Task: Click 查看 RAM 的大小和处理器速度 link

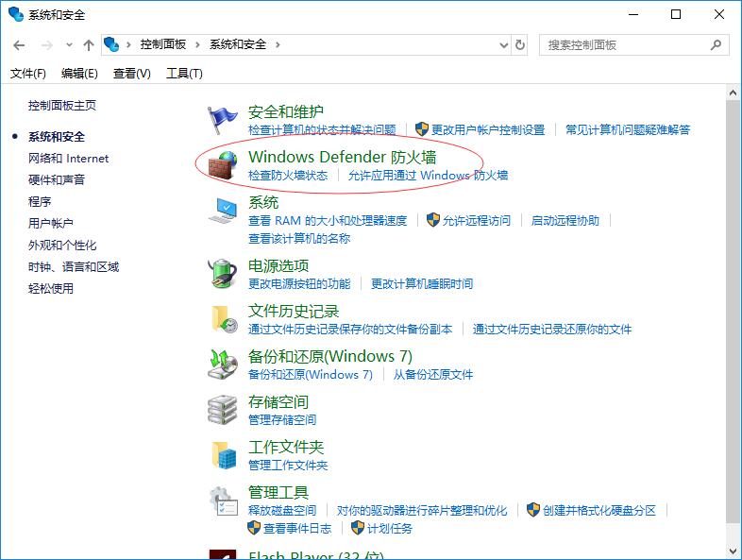Action: [328, 221]
